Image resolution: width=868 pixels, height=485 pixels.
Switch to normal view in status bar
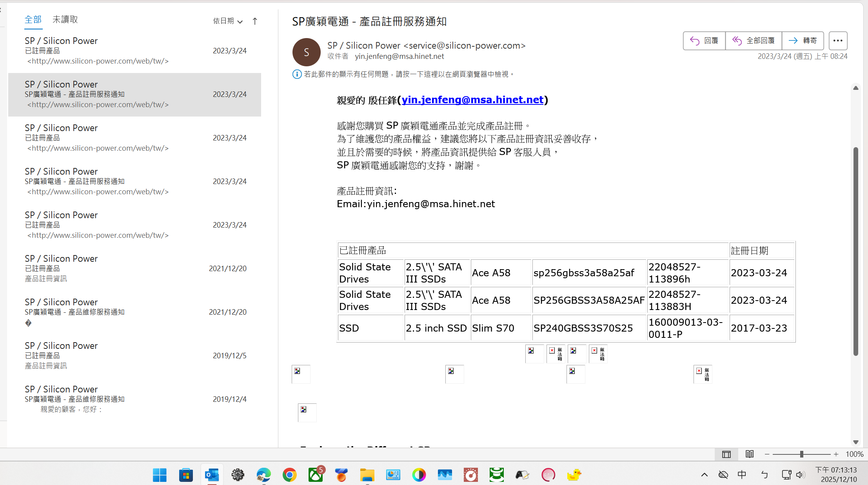point(726,454)
